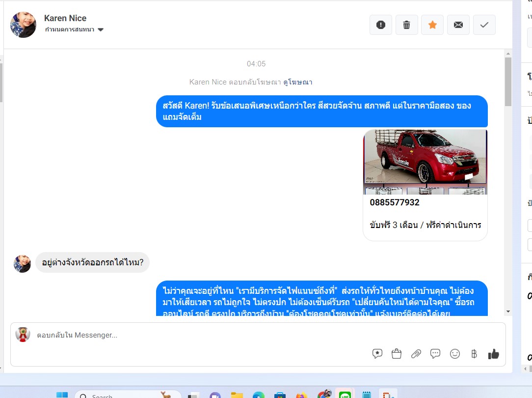This screenshot has height=398, width=532.
Task: Click the chat scrollbar down arrow
Action: tap(508, 312)
